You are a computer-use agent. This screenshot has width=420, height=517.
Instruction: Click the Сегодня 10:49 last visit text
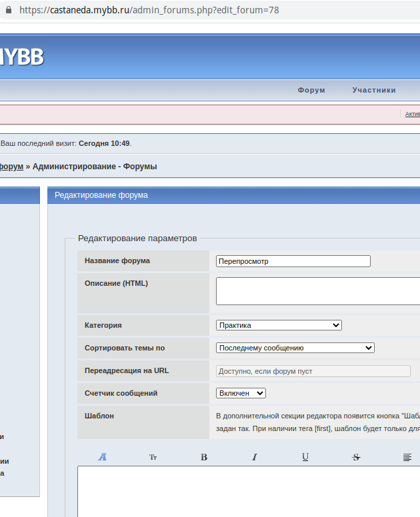click(x=104, y=143)
